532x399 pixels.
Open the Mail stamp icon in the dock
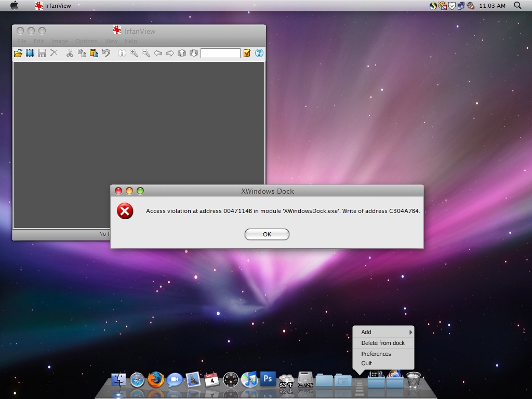click(x=193, y=380)
